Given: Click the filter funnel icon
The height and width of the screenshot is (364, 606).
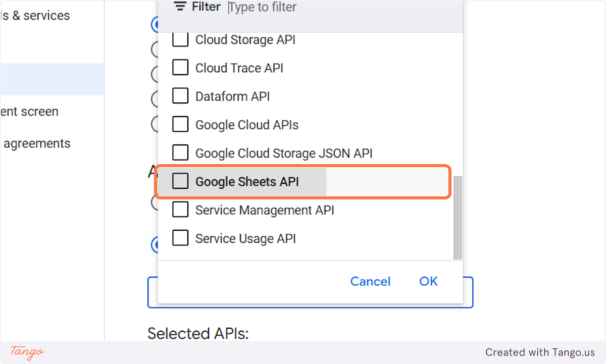Looking at the screenshot, I should 180,7.
